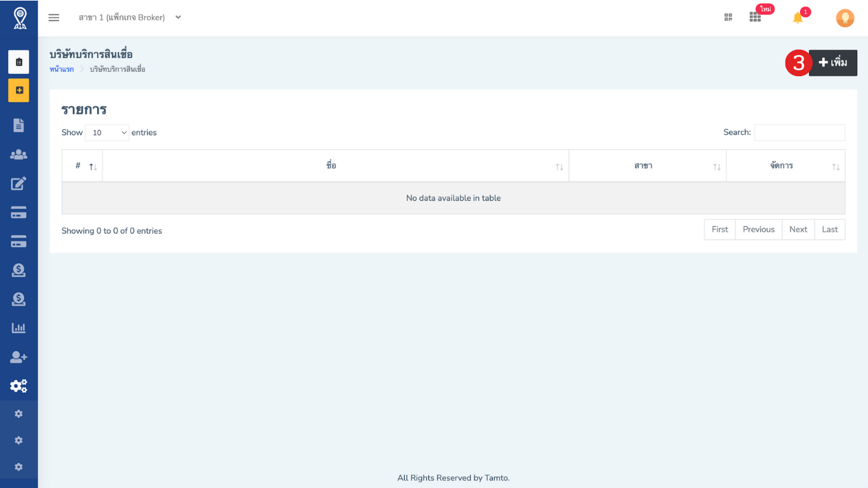Image resolution: width=868 pixels, height=488 pixels.
Task: Open the apps grid with ใหม่ badge
Action: [x=755, y=18]
